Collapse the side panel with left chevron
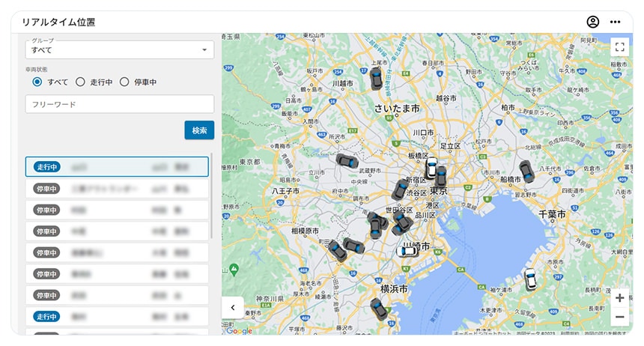This screenshot has height=346, width=644. point(233,307)
